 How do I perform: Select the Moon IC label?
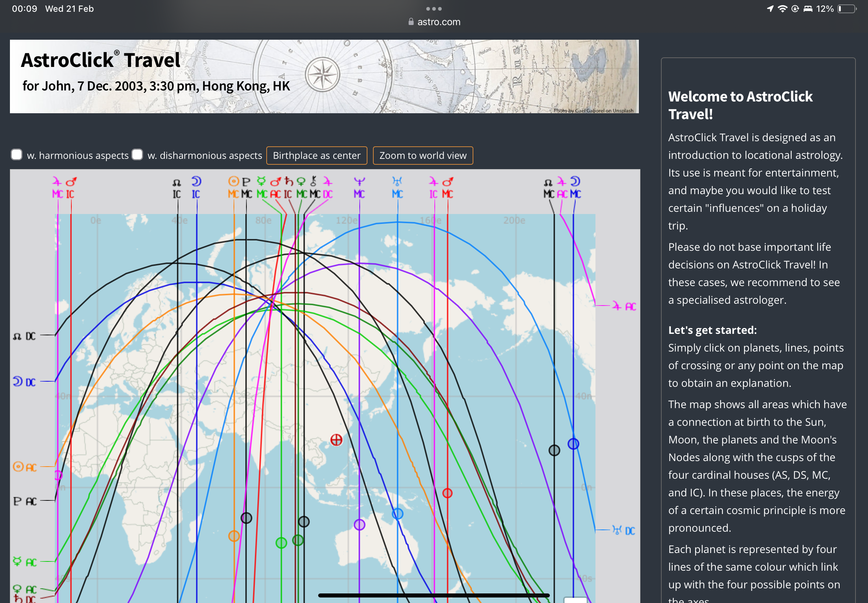(x=196, y=188)
